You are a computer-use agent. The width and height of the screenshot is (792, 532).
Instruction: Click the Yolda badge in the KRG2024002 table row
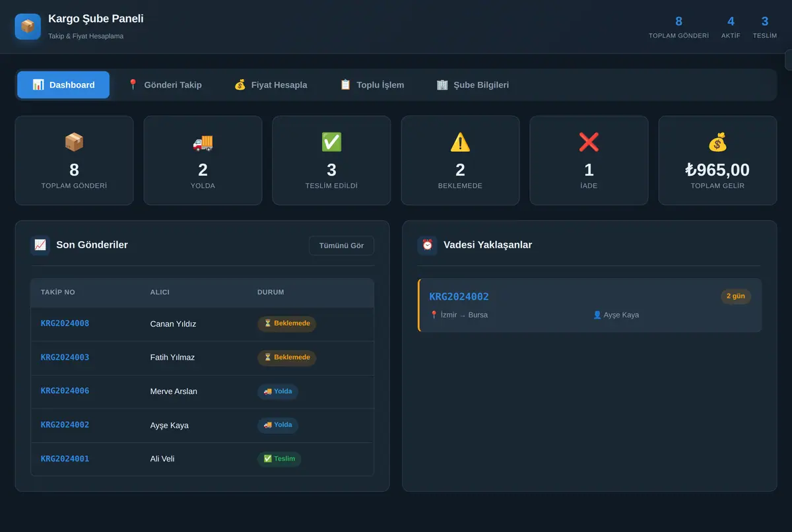[x=278, y=425]
